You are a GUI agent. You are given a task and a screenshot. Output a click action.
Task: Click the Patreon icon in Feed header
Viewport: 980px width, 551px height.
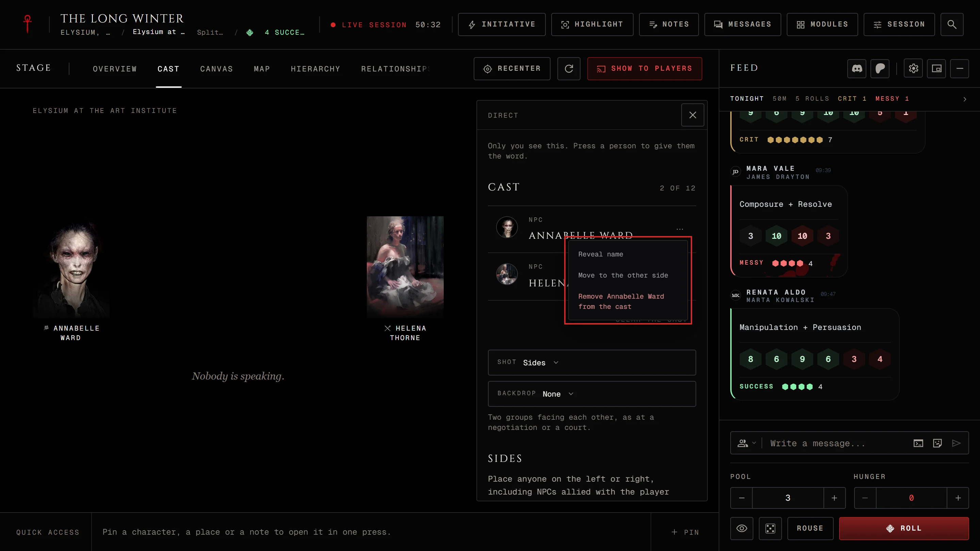pyautogui.click(x=880, y=68)
